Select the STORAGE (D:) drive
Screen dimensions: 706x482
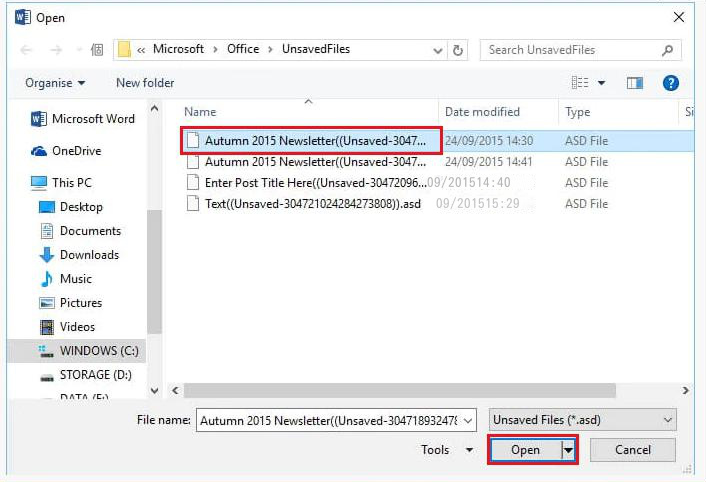pos(86,375)
